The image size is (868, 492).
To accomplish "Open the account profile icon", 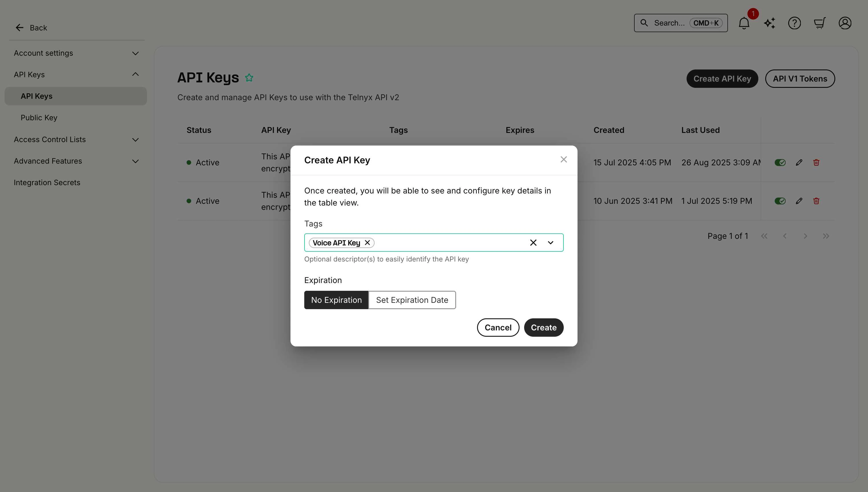I will pos(845,23).
